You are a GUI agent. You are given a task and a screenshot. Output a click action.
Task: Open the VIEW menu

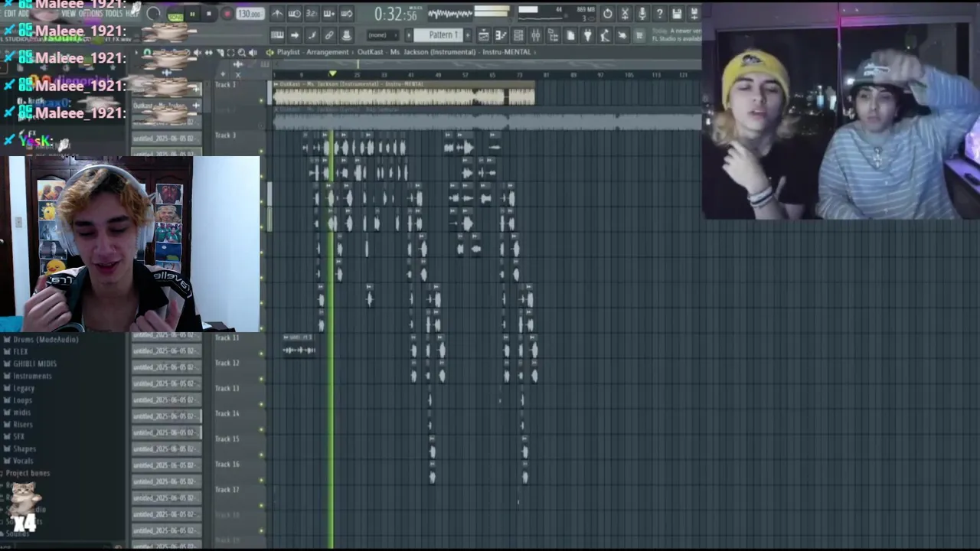68,13
